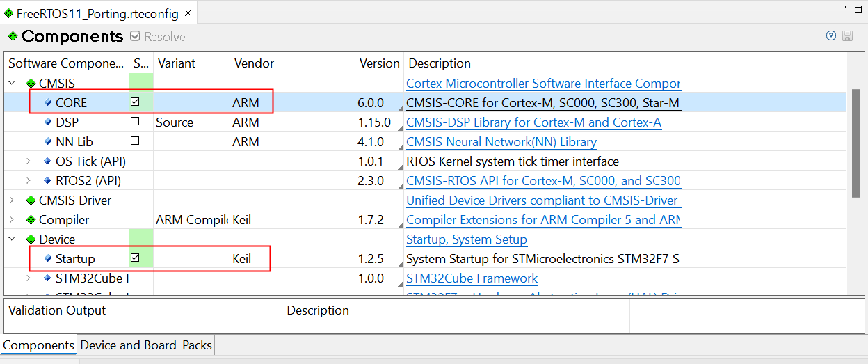This screenshot has width=868, height=364.
Task: Click the CMSIS Driver green diamond icon
Action: pos(31,200)
